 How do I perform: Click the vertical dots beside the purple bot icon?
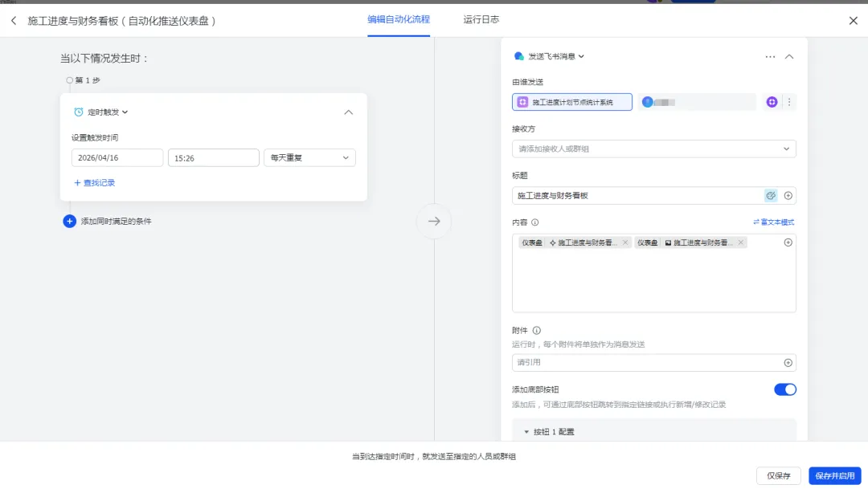click(789, 102)
